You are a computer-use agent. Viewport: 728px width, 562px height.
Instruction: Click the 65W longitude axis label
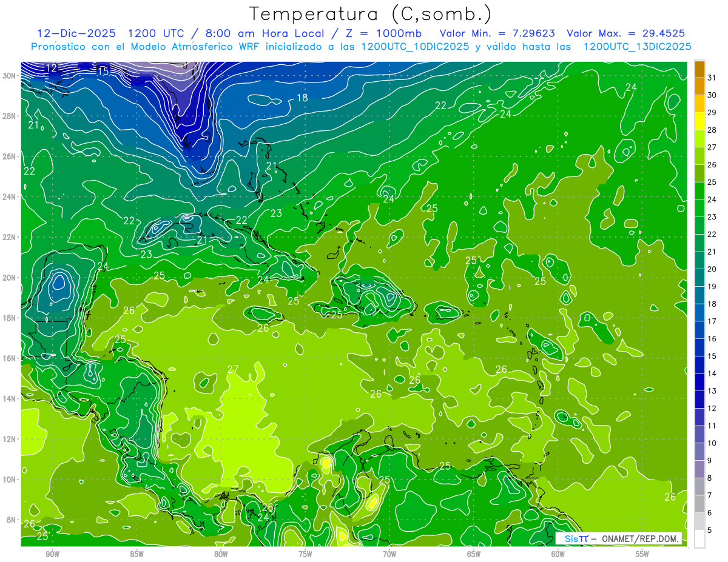(474, 554)
